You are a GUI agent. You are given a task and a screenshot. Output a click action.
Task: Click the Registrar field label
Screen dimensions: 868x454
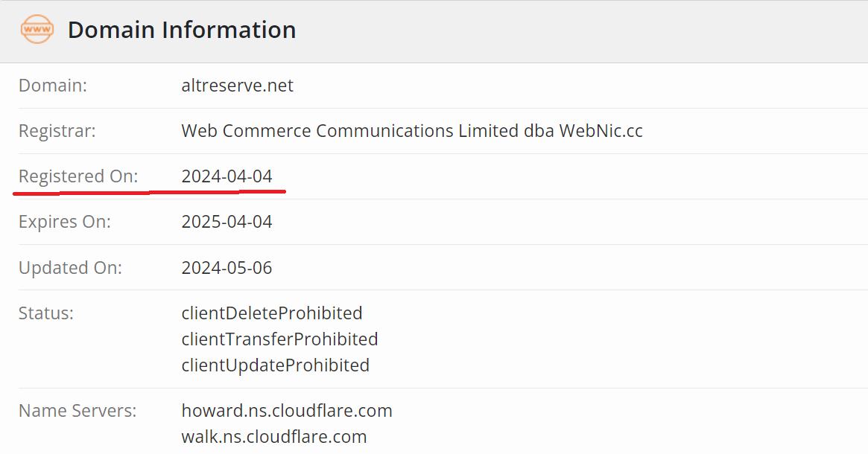pos(57,131)
